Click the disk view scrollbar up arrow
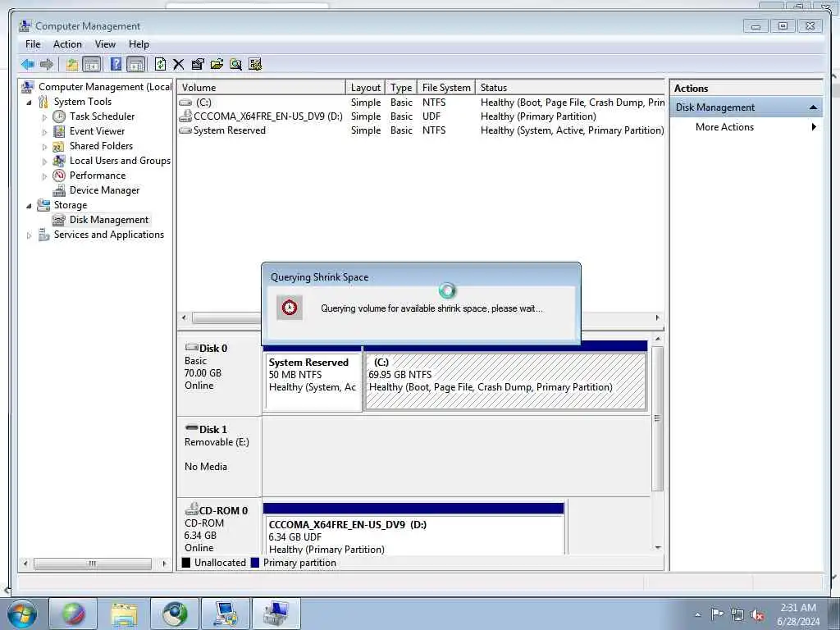 click(658, 339)
